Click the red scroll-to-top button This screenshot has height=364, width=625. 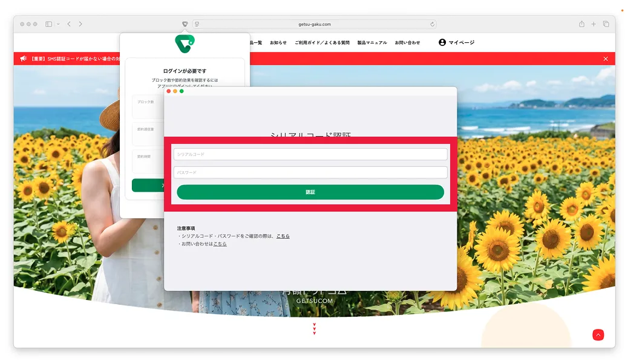click(598, 335)
